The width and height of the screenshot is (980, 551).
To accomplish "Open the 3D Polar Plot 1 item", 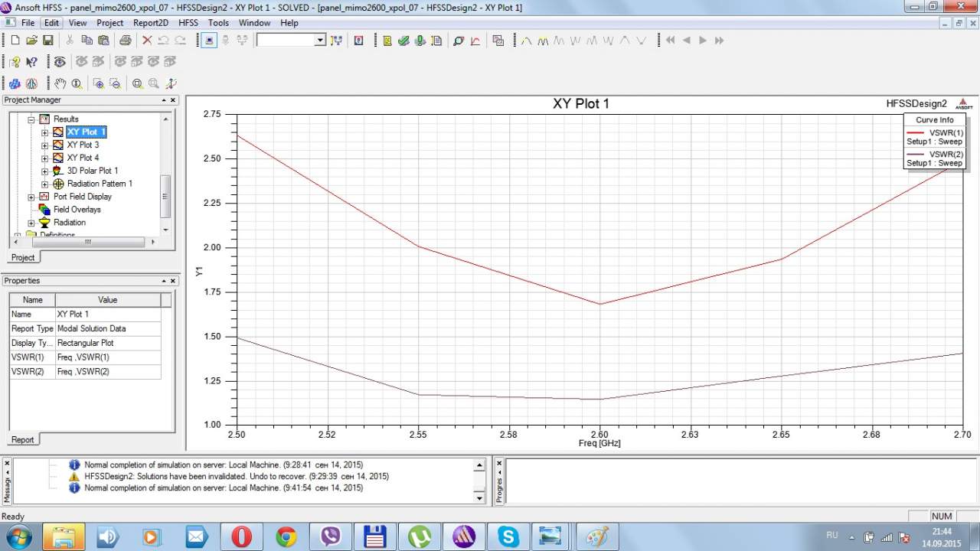I will point(92,171).
